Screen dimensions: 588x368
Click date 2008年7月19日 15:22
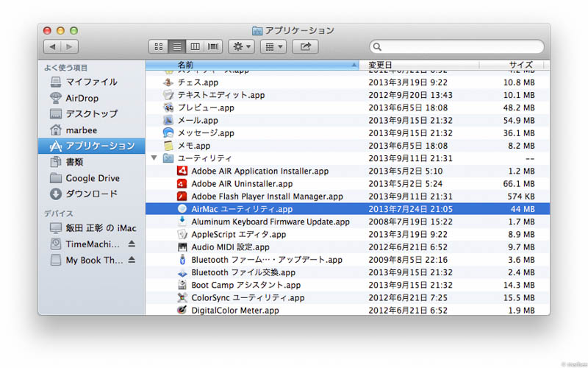coord(410,222)
